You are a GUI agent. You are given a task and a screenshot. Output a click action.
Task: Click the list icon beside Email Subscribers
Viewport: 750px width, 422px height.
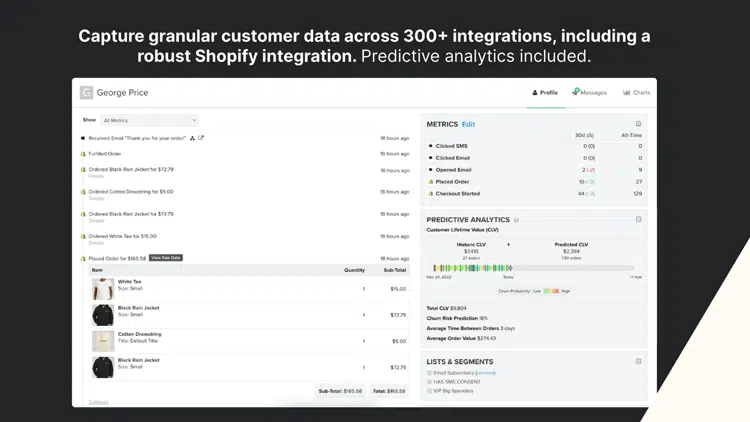coord(430,373)
